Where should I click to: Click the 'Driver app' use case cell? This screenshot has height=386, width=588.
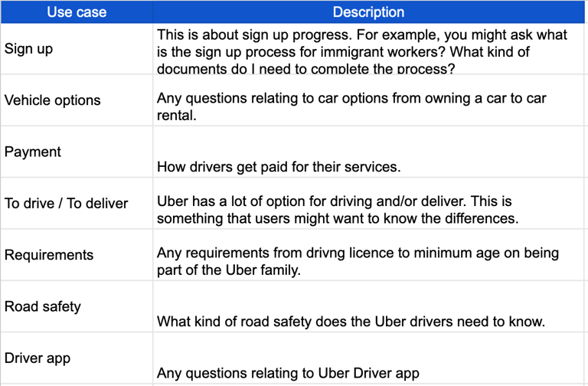pyautogui.click(x=77, y=358)
